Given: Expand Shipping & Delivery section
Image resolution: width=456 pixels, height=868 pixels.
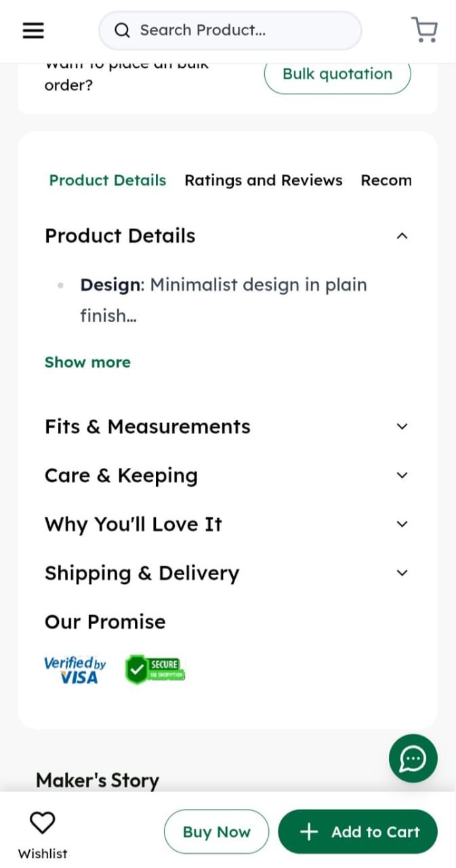Looking at the screenshot, I should tap(402, 573).
